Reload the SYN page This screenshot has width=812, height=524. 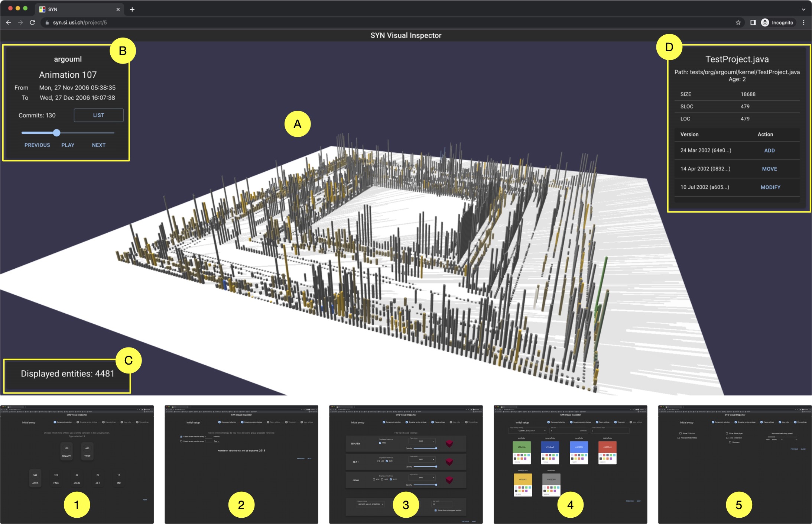pos(32,23)
